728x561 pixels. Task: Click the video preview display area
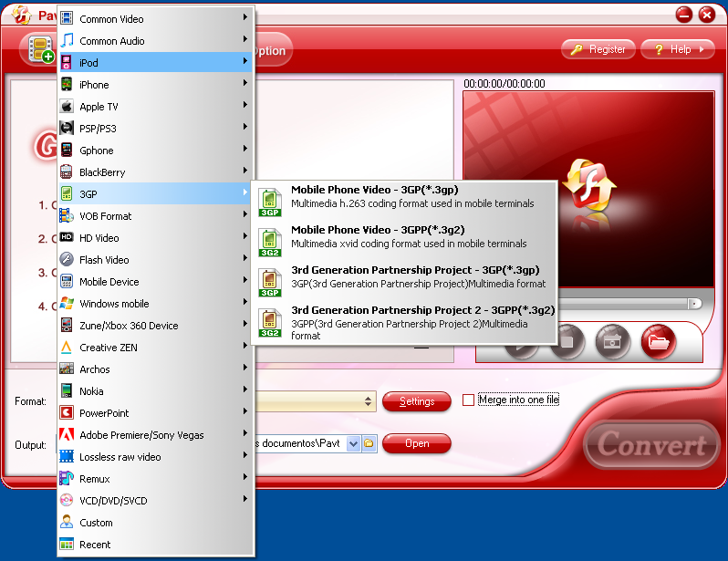(x=588, y=188)
